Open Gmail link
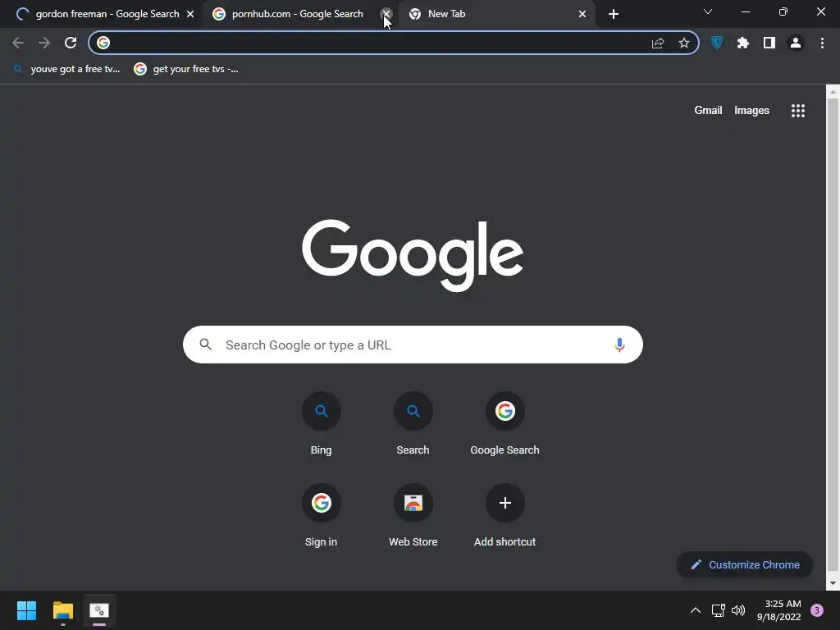This screenshot has width=840, height=630. point(708,111)
